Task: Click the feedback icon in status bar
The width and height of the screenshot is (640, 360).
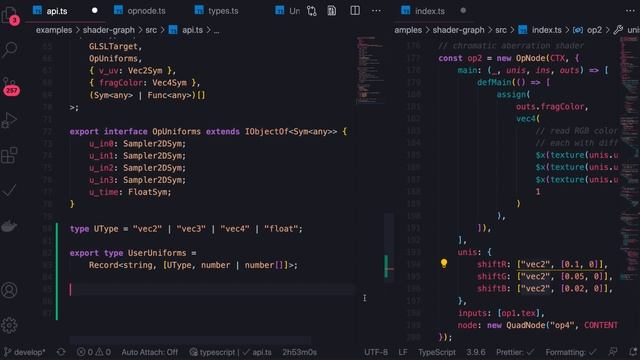Action: point(613,352)
